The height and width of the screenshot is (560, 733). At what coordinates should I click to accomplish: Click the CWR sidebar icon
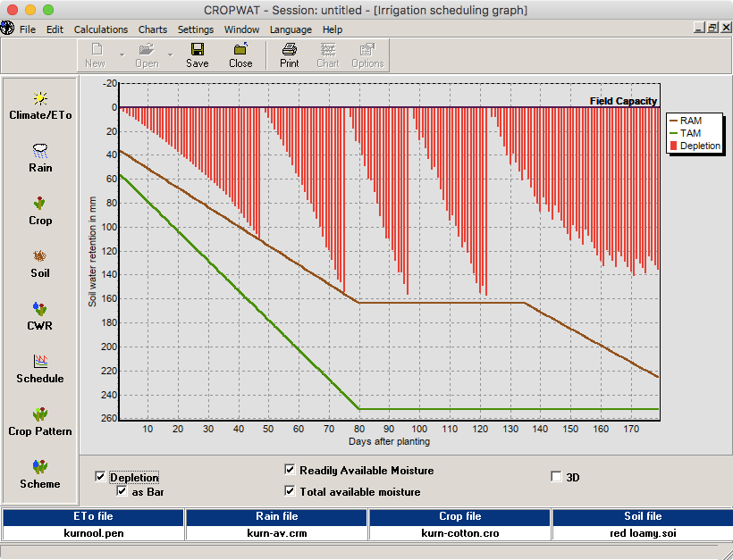40,315
